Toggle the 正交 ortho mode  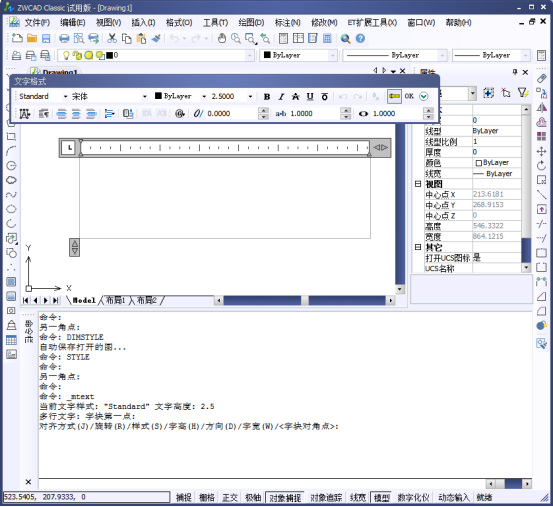click(230, 497)
